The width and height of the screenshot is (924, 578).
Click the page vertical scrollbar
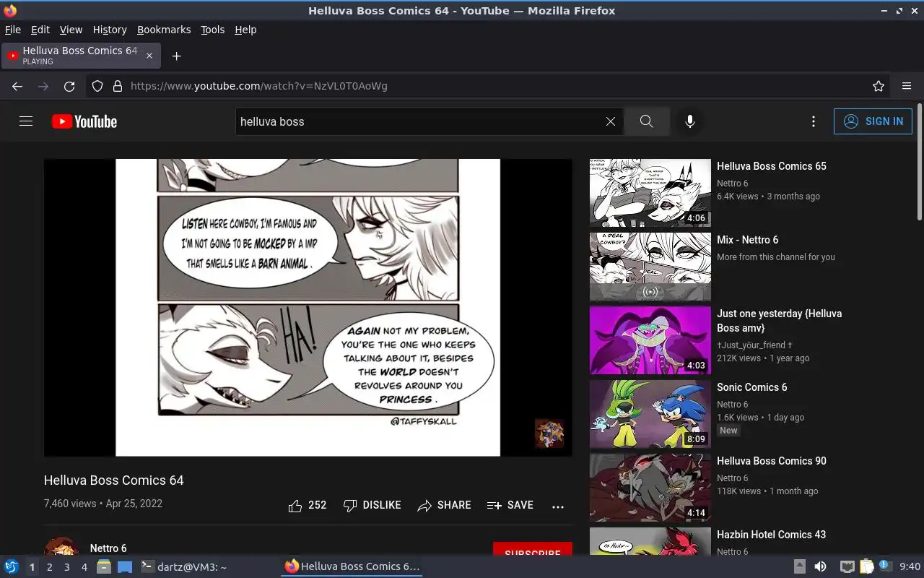pos(920,162)
